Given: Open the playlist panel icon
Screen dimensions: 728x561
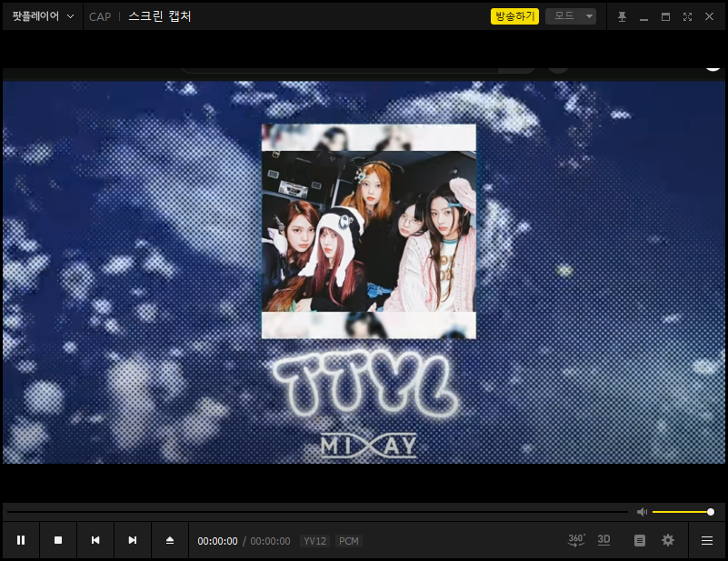Looking at the screenshot, I should coord(640,541).
